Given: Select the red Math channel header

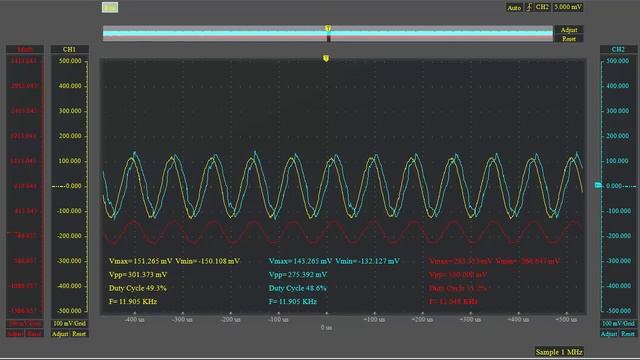Looking at the screenshot, I should [25, 49].
